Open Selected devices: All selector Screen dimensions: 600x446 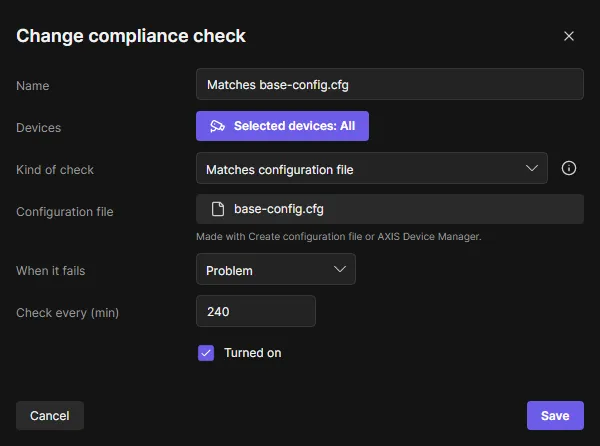click(x=282, y=126)
